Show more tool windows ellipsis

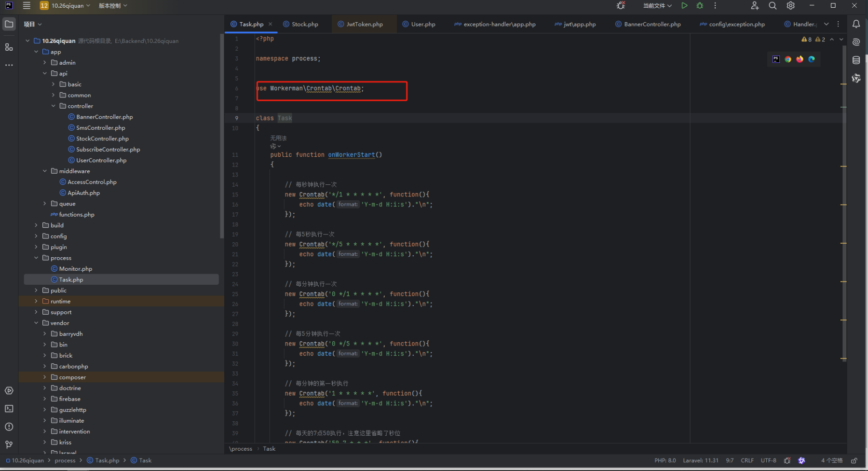[9, 65]
